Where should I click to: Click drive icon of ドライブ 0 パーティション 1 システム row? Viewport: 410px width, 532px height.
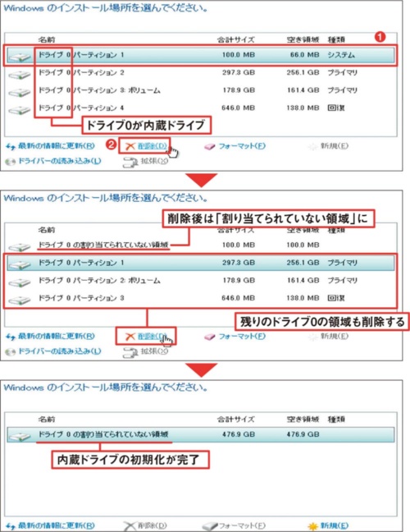[x=20, y=57]
